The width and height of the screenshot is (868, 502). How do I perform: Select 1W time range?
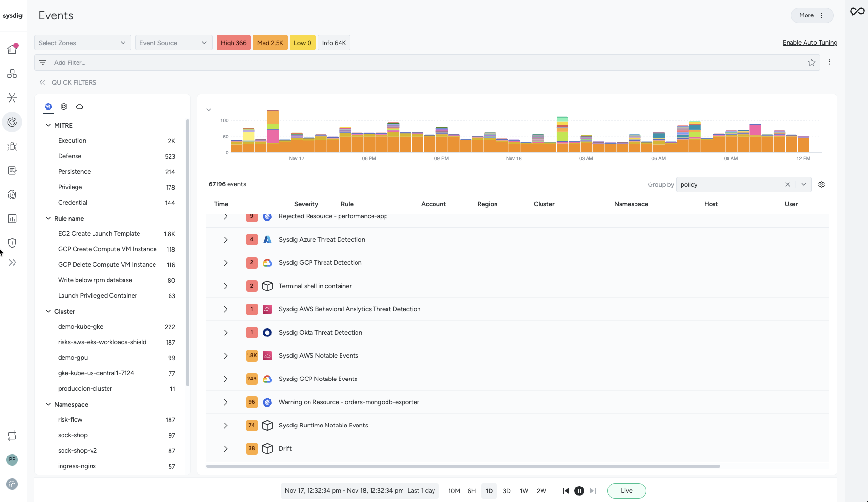[x=524, y=491]
